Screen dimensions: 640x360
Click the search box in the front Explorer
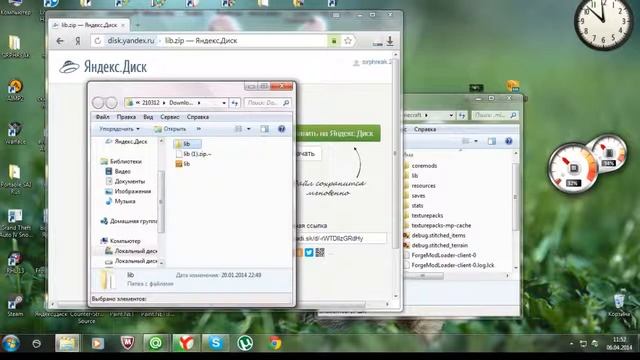coord(267,103)
